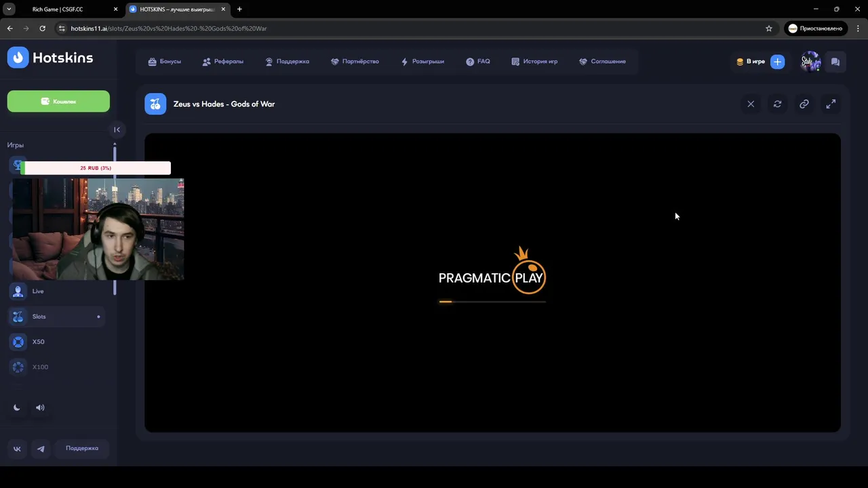
Task: Open the user avatar profile
Action: (810, 62)
